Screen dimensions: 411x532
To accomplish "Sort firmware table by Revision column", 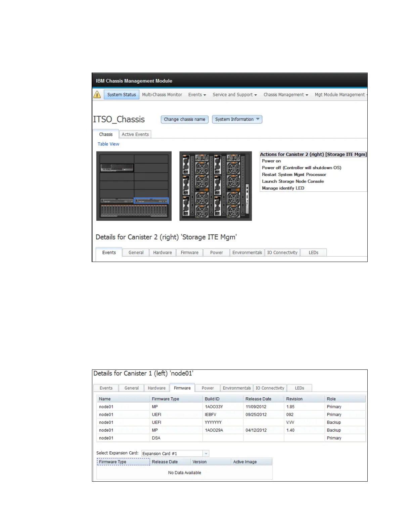I will pos(304,399).
